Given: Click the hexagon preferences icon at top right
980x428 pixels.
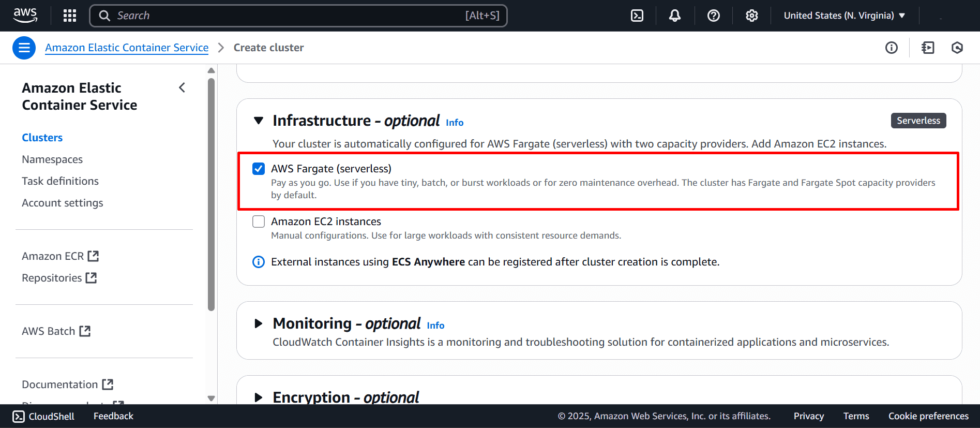Looking at the screenshot, I should pos(957,48).
